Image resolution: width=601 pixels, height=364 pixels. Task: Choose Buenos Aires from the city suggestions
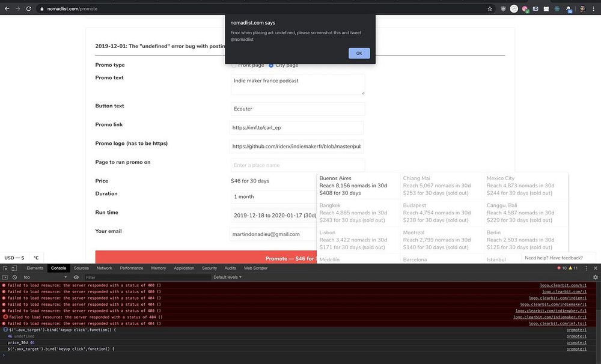(358, 186)
